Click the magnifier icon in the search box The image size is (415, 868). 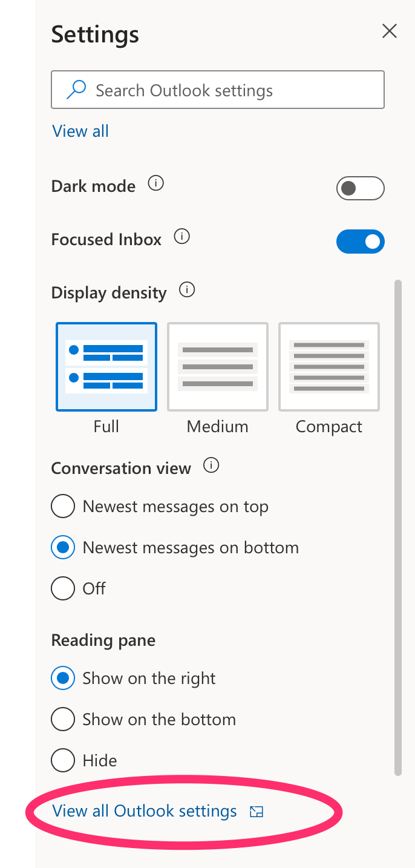click(76, 90)
